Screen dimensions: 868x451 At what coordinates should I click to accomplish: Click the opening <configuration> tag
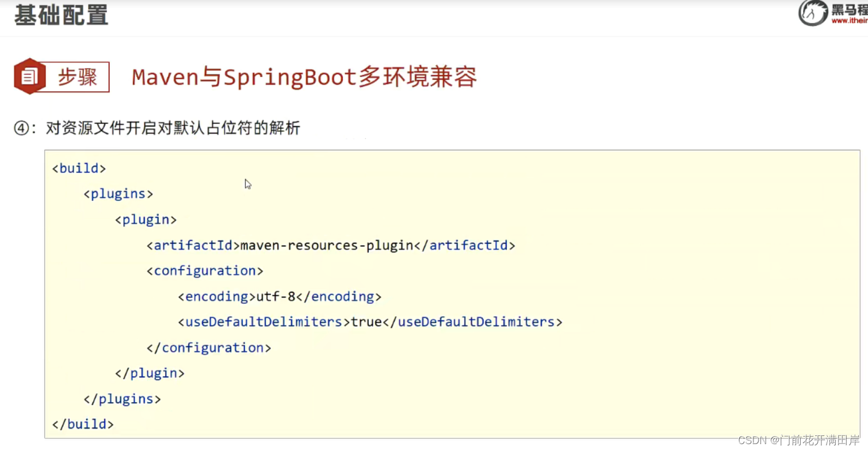(x=205, y=270)
